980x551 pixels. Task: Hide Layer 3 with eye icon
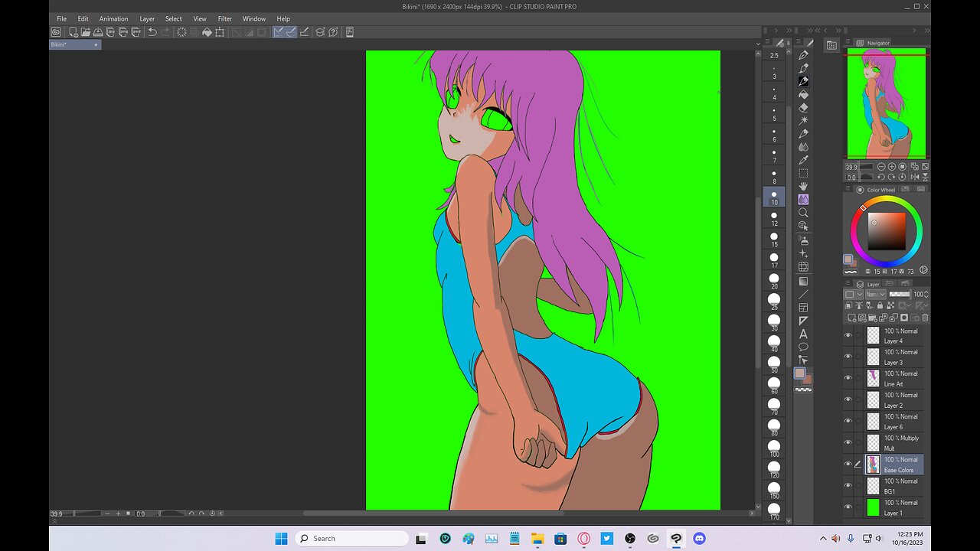coord(848,357)
